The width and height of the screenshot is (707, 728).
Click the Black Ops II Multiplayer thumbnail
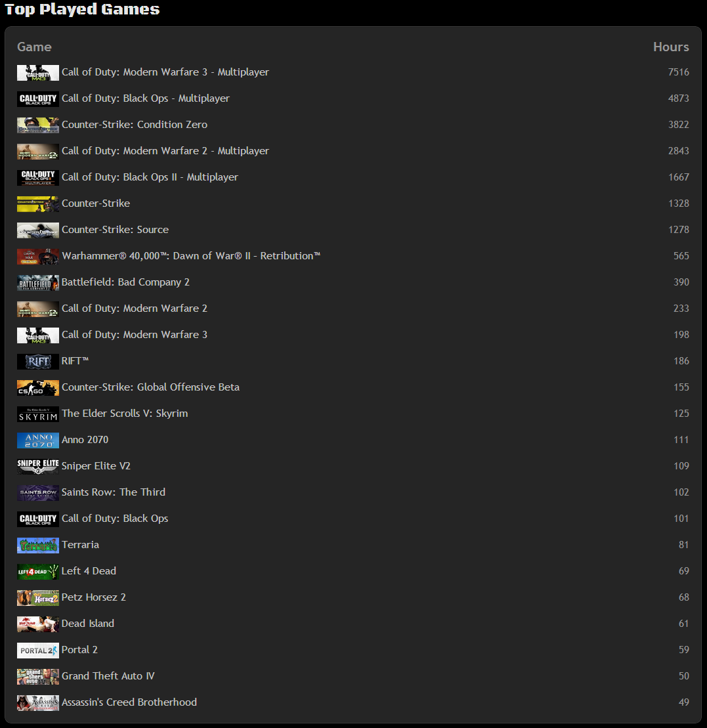tap(38, 178)
